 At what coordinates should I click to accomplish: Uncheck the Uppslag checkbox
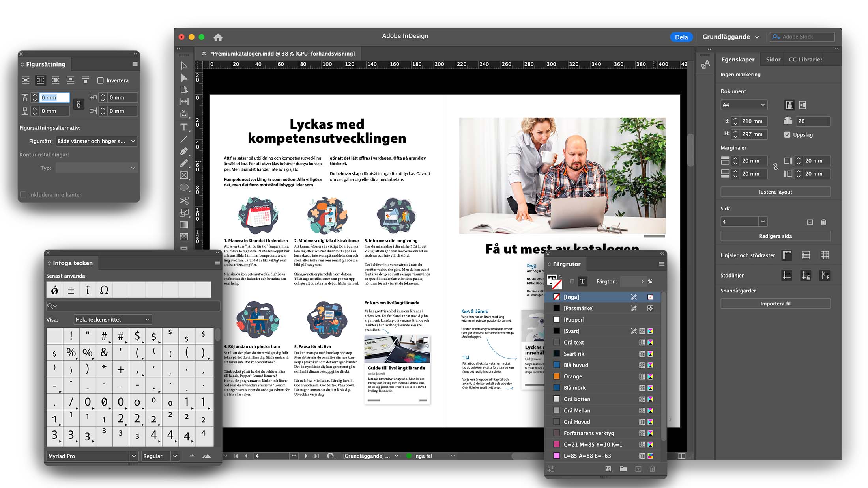pyautogui.click(x=787, y=134)
